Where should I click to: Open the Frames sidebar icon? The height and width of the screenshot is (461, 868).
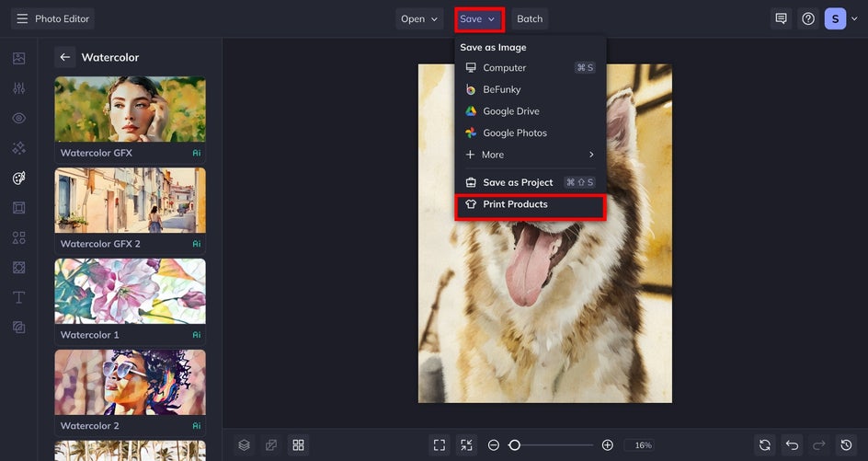pos(18,208)
